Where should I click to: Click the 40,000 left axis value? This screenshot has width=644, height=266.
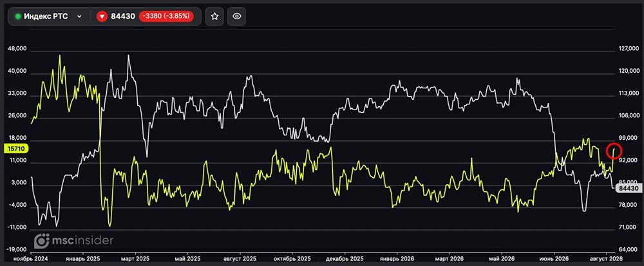(x=17, y=71)
